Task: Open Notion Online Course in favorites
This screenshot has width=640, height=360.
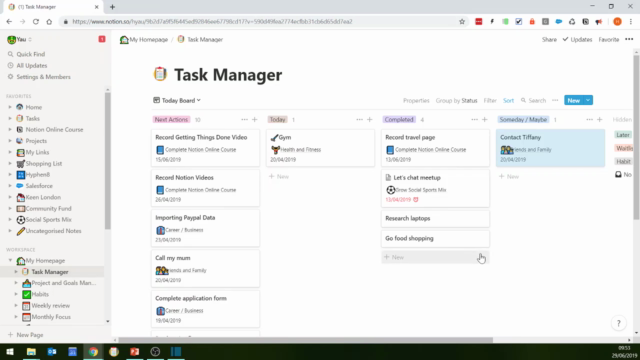Action: click(54, 129)
